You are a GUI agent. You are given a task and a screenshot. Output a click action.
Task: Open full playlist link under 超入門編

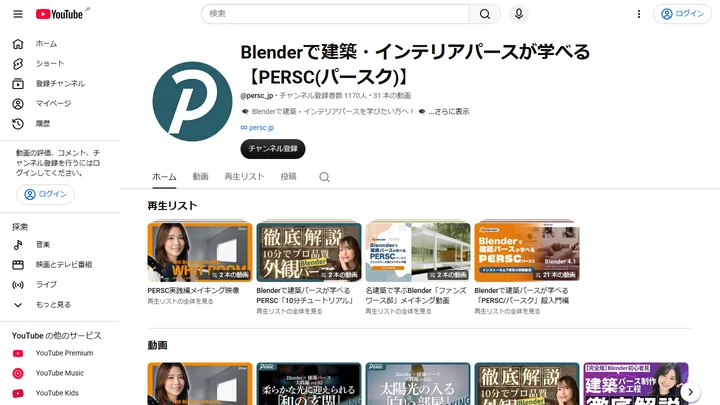pyautogui.click(x=507, y=311)
